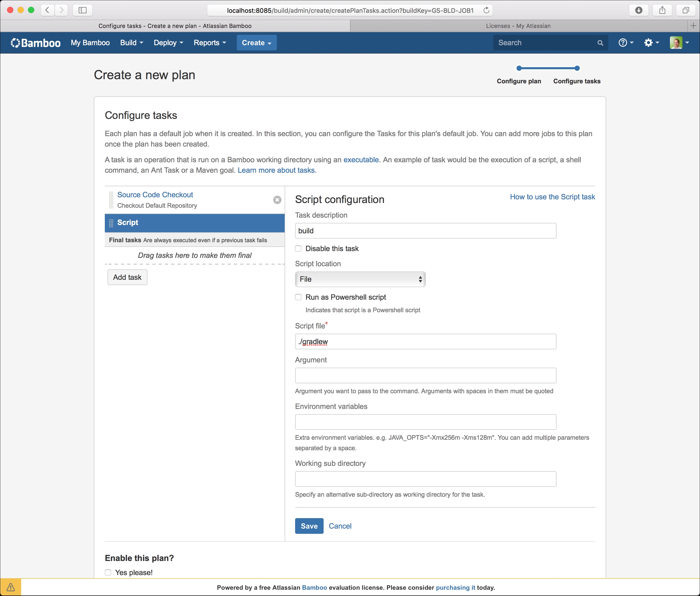Enable Run as Powershell script
Screen dimensions: 700x596
coord(298,297)
